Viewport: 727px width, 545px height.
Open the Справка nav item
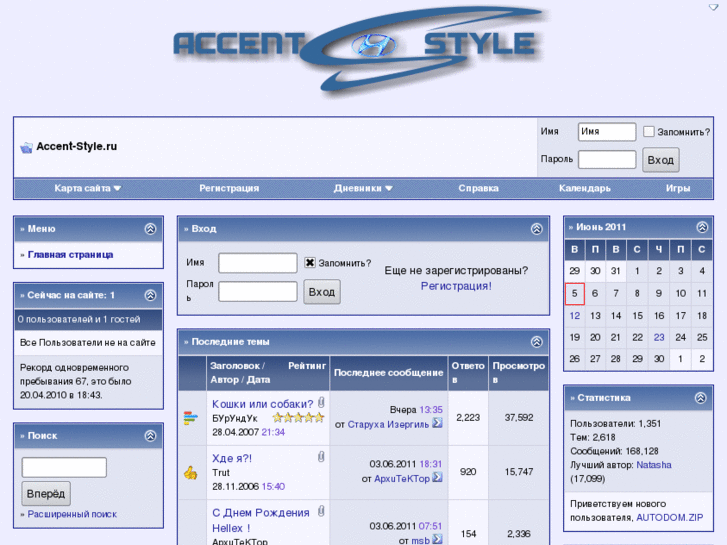point(478,188)
